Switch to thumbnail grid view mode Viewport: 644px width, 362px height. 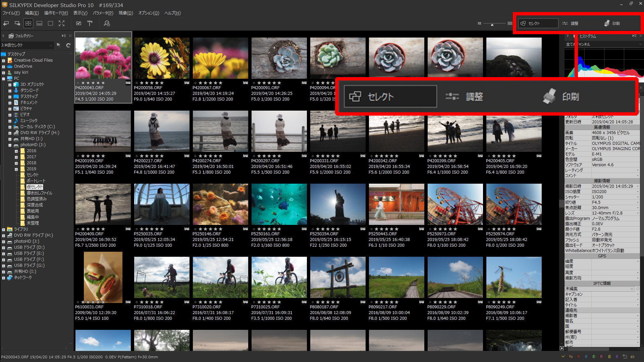tap(28, 23)
